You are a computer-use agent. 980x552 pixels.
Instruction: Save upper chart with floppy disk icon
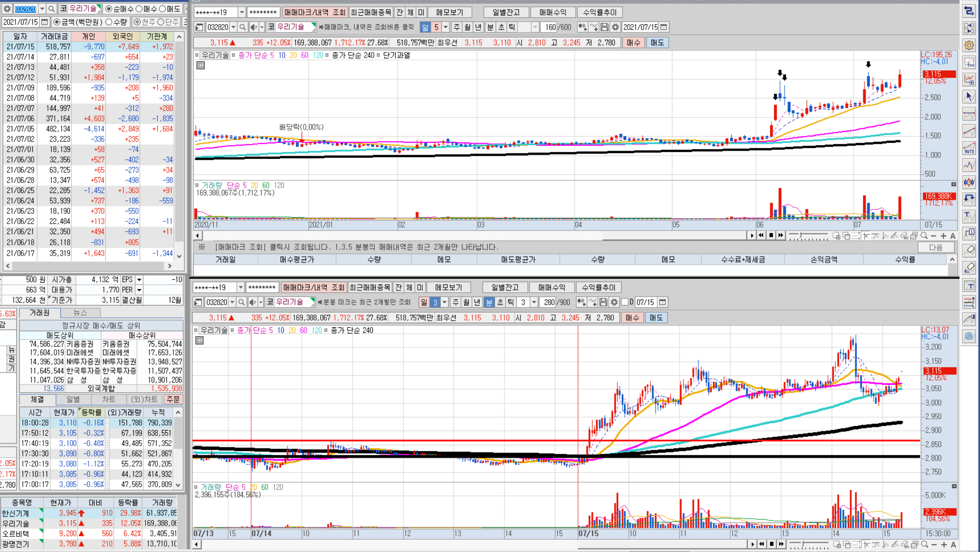click(x=604, y=27)
